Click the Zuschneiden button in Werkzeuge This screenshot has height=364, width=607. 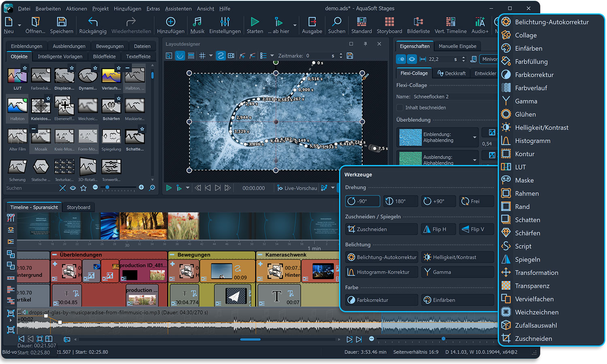point(381,229)
